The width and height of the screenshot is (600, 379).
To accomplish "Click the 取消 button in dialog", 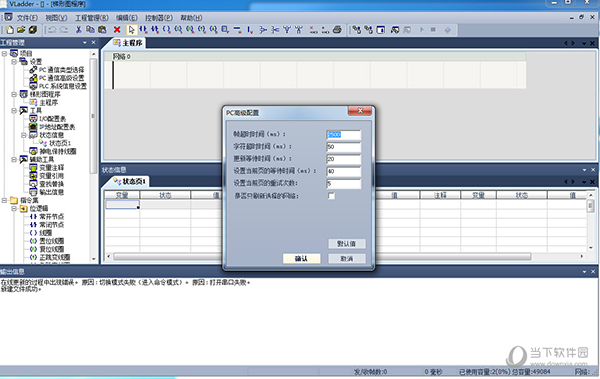I will (347, 258).
